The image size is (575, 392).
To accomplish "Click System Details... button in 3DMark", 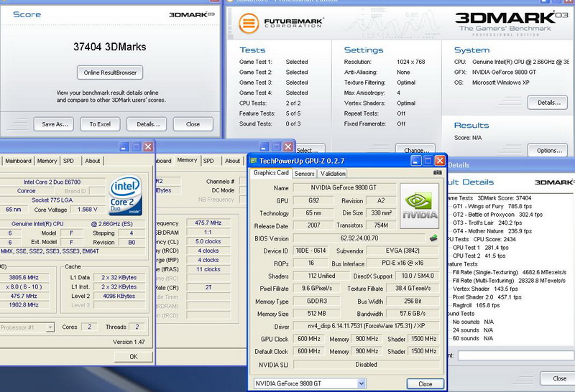I will (548, 103).
